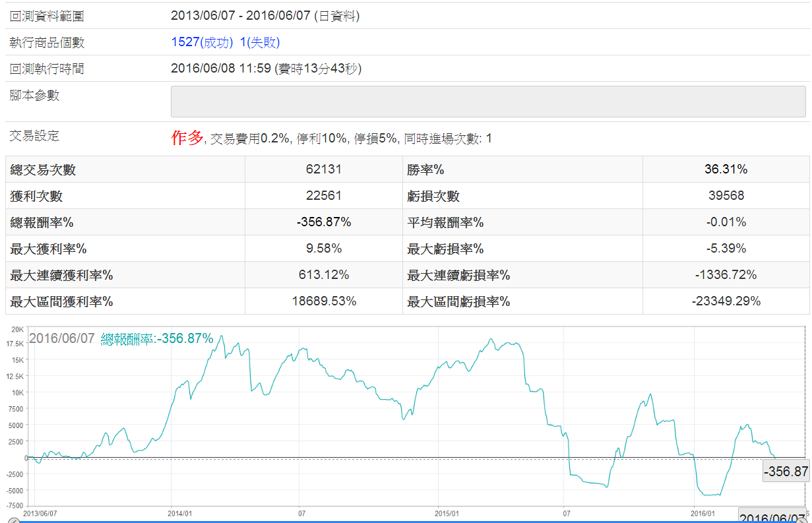Select the -356.87% value in the 總報酬率% row
The image size is (812, 523).
[323, 222]
